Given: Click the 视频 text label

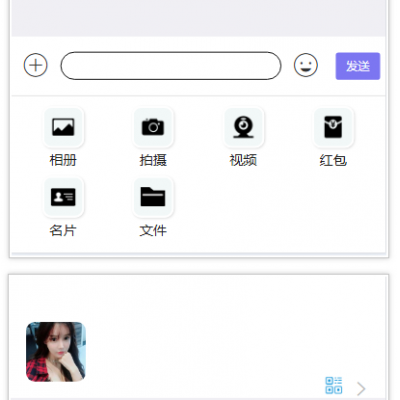Looking at the screenshot, I should (x=243, y=160).
